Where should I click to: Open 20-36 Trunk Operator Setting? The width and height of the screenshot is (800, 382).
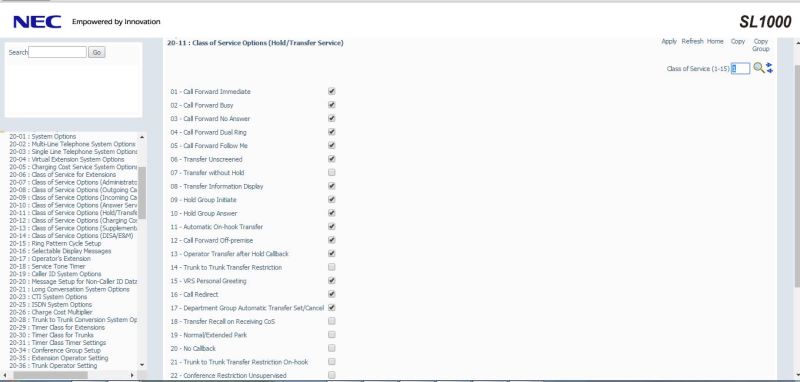[x=53, y=366]
